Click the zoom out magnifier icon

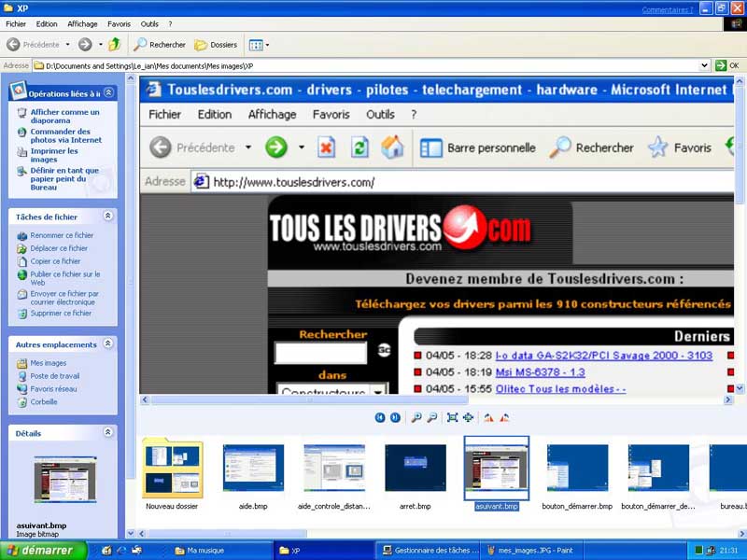pos(431,417)
